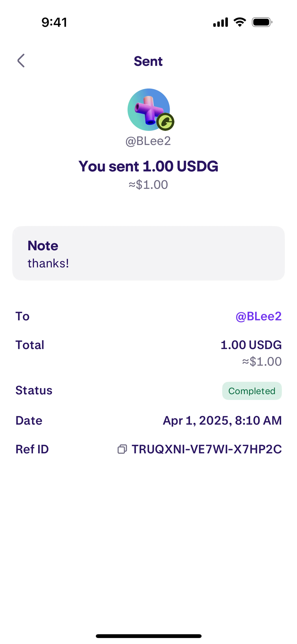The image size is (297, 644).
Task: Tap the battery indicator icon
Action: [262, 22]
